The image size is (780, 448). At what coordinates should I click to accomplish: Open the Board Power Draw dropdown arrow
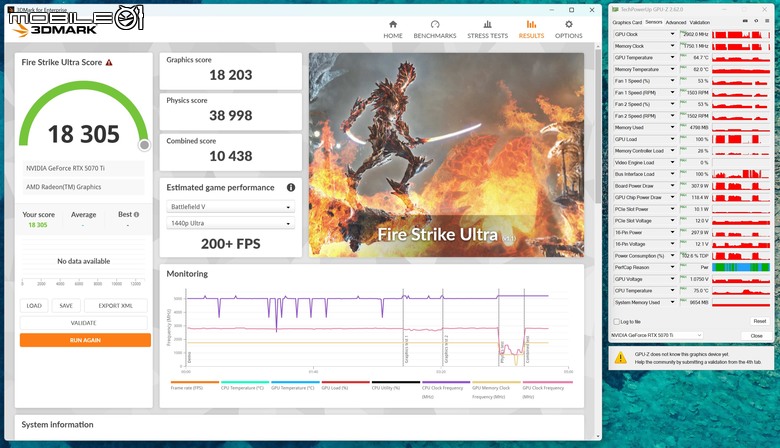tap(673, 185)
